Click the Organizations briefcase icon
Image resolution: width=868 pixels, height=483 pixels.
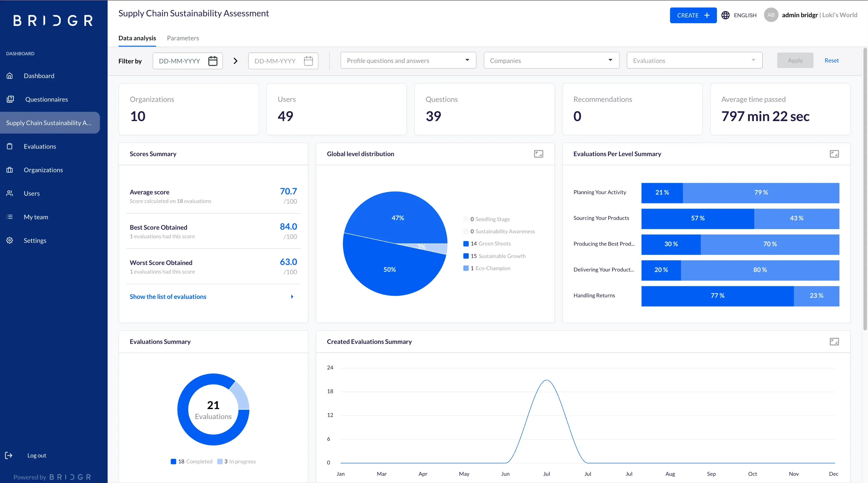10,170
